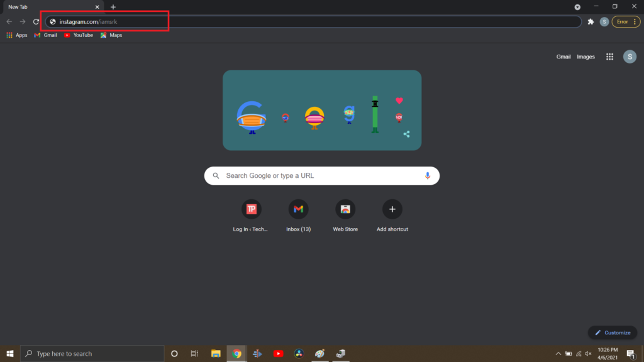Share the Google Doodle
The height and width of the screenshot is (362, 644).
pos(406,134)
